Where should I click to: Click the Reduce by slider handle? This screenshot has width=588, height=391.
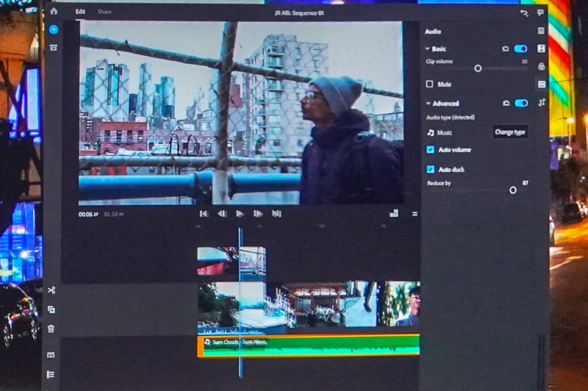[x=512, y=190]
